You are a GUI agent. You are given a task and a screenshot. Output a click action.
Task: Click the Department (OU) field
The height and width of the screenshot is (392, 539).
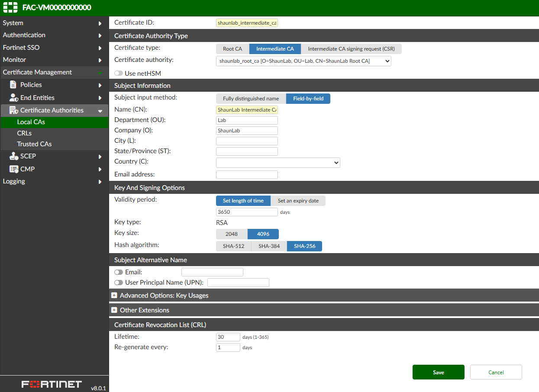click(x=247, y=120)
